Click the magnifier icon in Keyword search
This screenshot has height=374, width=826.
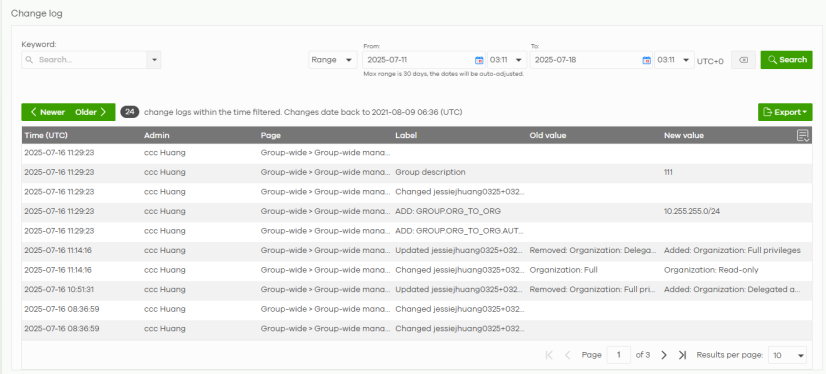coord(29,60)
